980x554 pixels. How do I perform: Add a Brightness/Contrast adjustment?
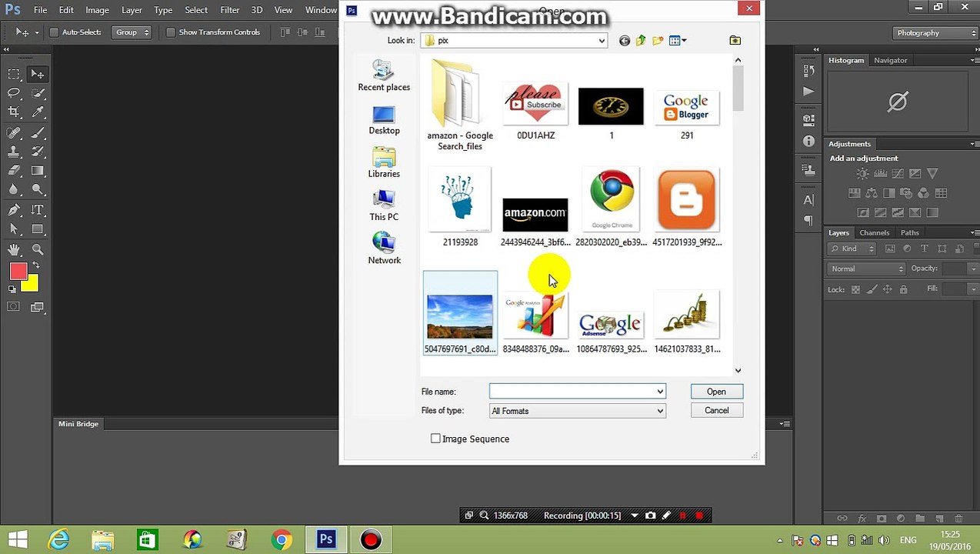862,174
